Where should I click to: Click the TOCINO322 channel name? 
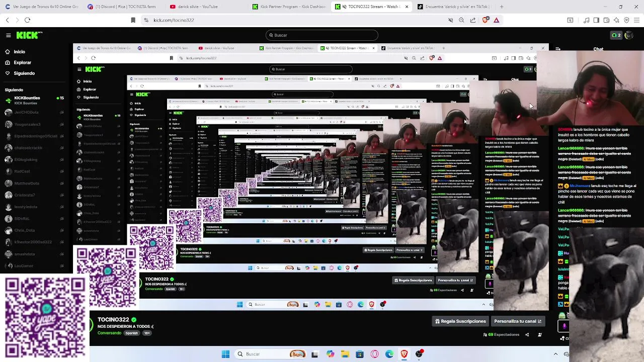click(x=113, y=320)
